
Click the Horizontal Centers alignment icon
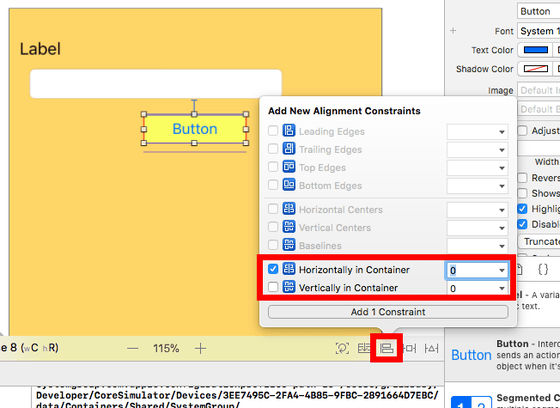click(x=289, y=209)
